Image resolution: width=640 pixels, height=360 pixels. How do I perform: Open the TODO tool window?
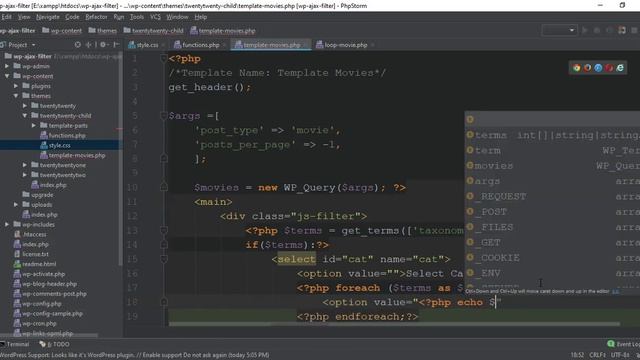point(55,344)
